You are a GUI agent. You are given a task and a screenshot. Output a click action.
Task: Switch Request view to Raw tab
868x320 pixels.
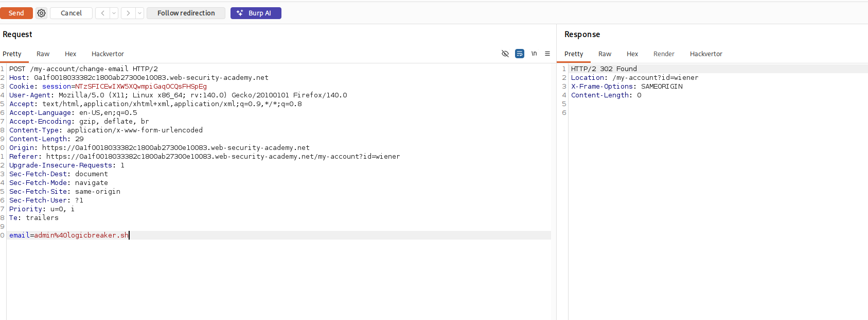pos(43,54)
